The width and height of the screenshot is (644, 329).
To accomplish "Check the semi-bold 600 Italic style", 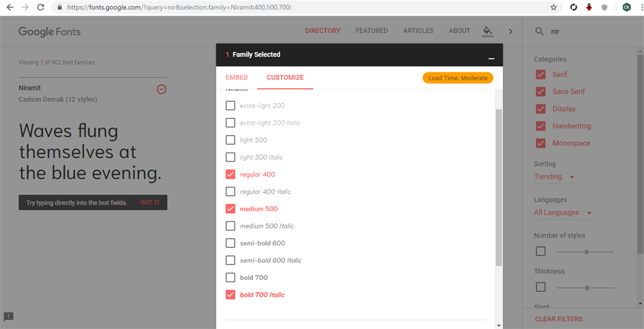I will 230,260.
